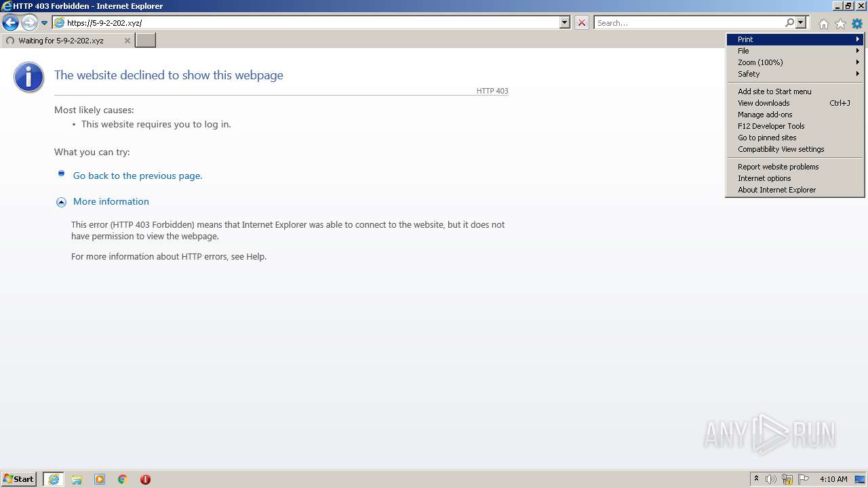Click 'HTTP 403' error code text

(492, 91)
